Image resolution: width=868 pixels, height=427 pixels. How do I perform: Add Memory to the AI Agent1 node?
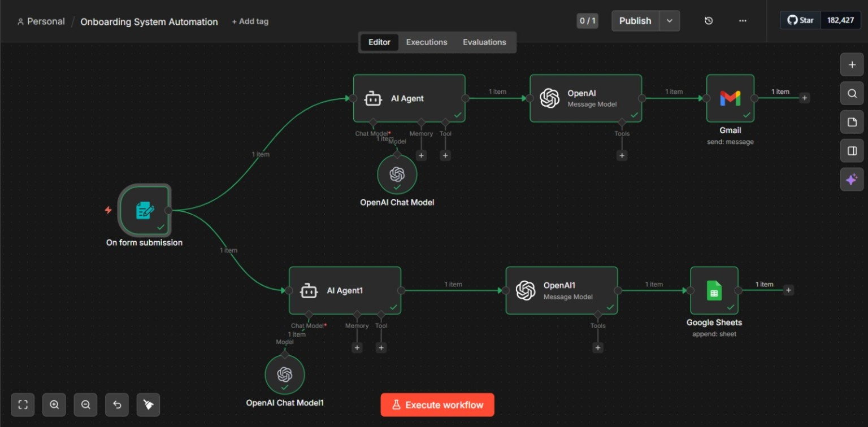(357, 347)
